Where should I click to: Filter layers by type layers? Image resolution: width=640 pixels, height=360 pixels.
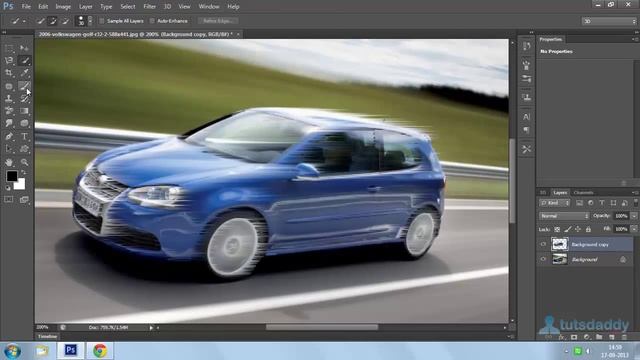click(x=602, y=203)
